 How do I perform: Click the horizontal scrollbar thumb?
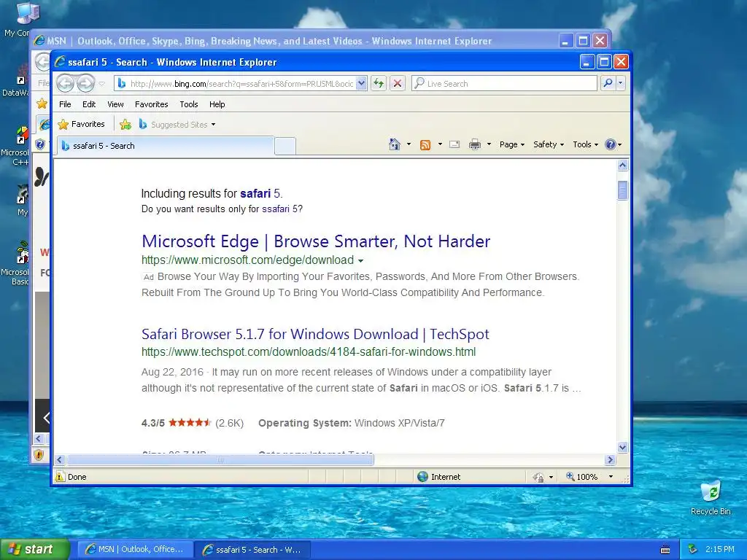pos(220,460)
